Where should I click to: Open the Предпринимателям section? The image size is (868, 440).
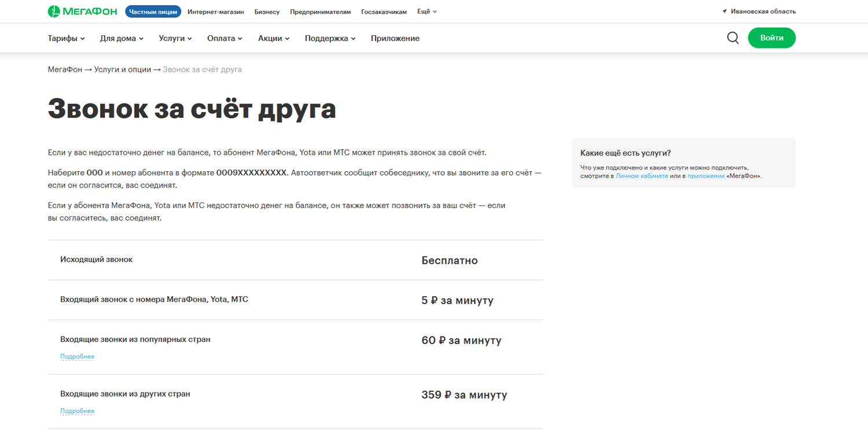321,12
